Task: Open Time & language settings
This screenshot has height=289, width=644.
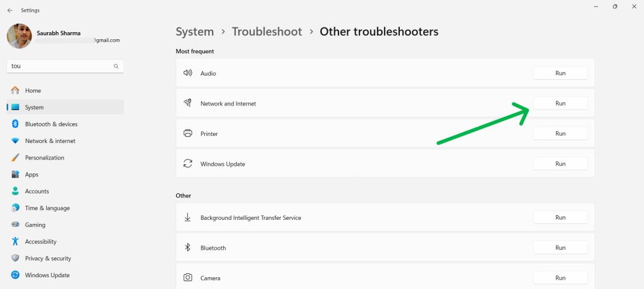Action: coord(66,208)
